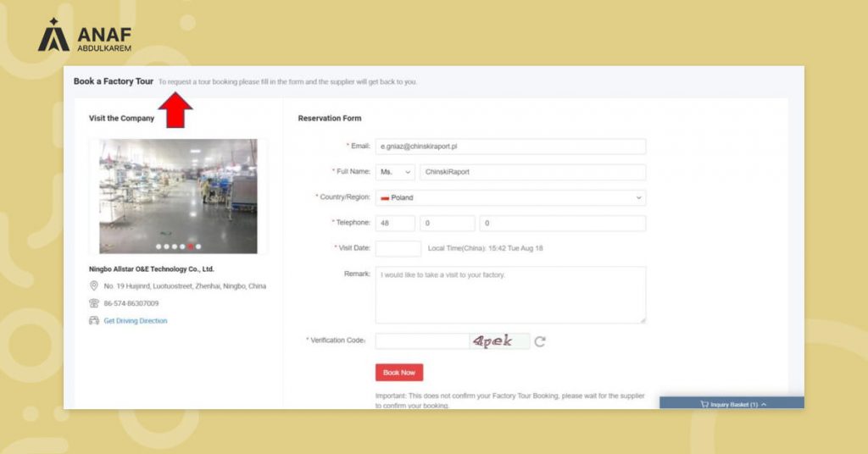The height and width of the screenshot is (454, 868).
Task: Click the 4pek captcha image
Action: pyautogui.click(x=499, y=341)
